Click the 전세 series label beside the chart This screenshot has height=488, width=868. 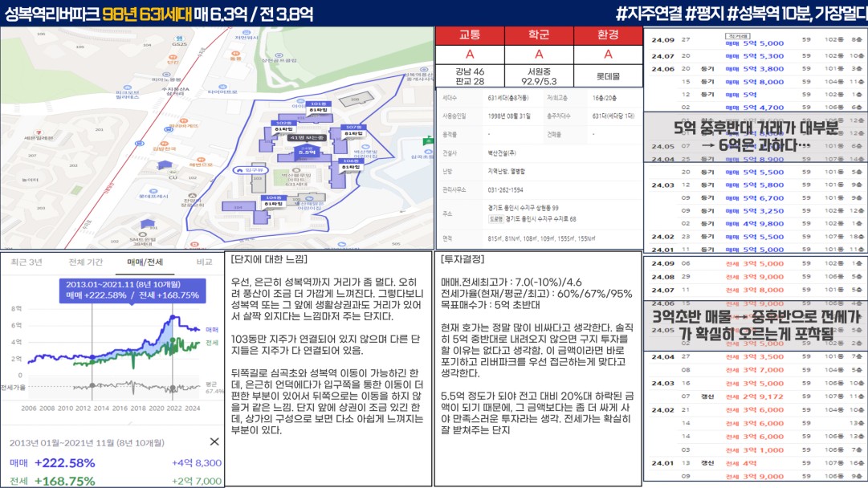tap(212, 343)
